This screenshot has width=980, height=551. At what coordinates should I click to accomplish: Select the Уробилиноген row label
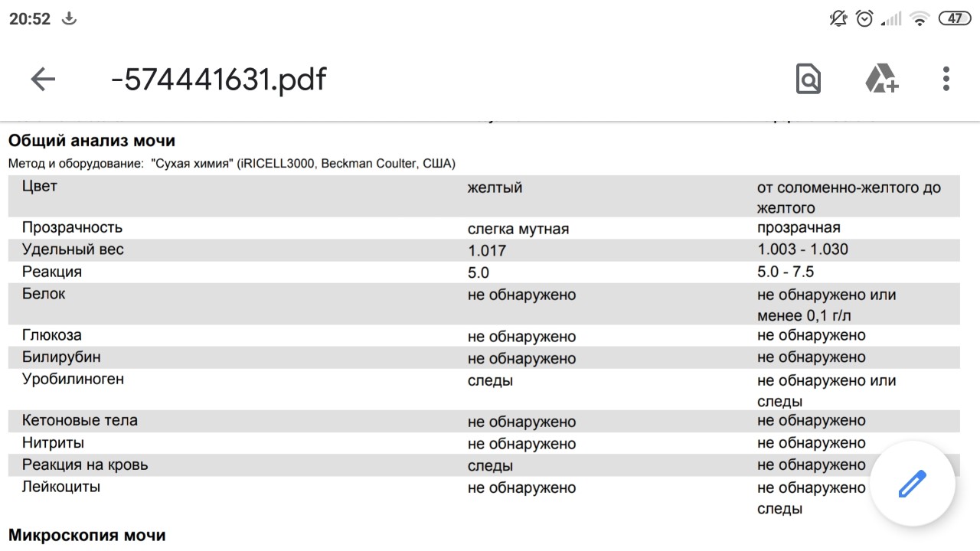point(73,380)
